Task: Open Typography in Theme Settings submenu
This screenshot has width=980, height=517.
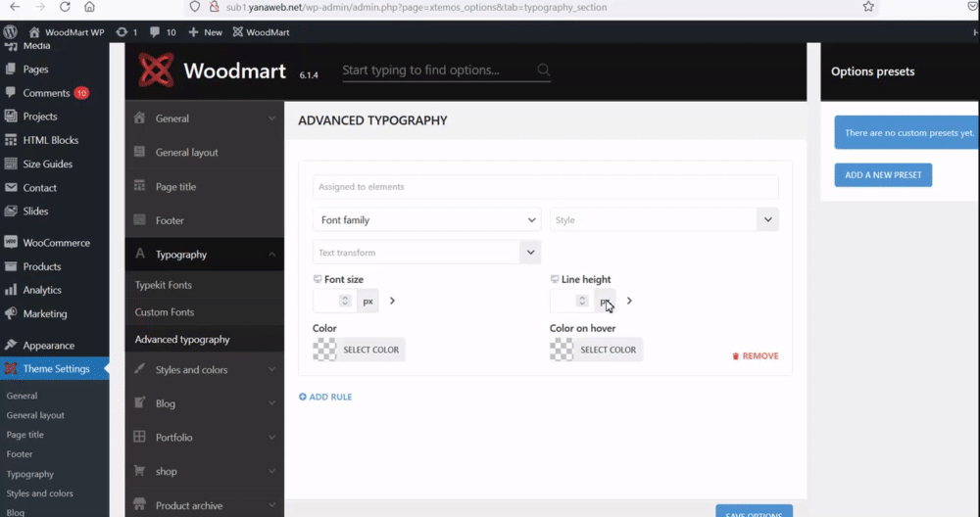Action: 30,474
